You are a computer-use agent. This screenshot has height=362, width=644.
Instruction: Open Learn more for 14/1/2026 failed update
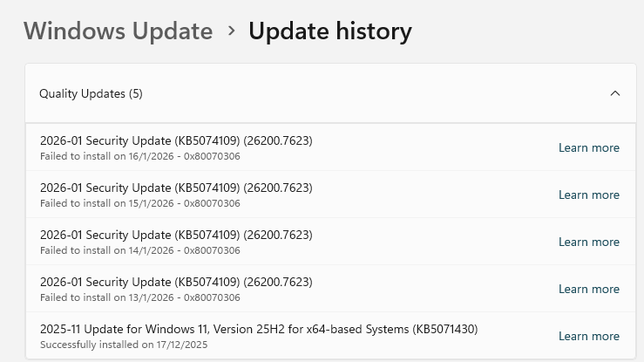588,242
